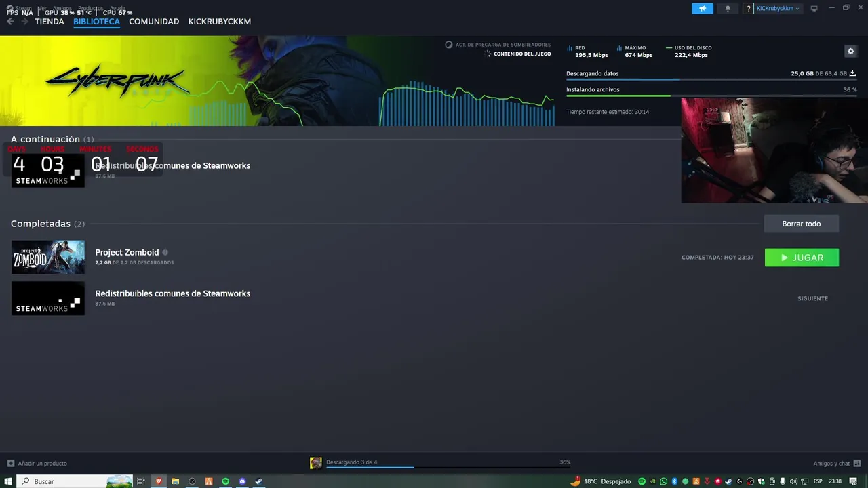Open File Explorer from taskbar

click(x=175, y=481)
